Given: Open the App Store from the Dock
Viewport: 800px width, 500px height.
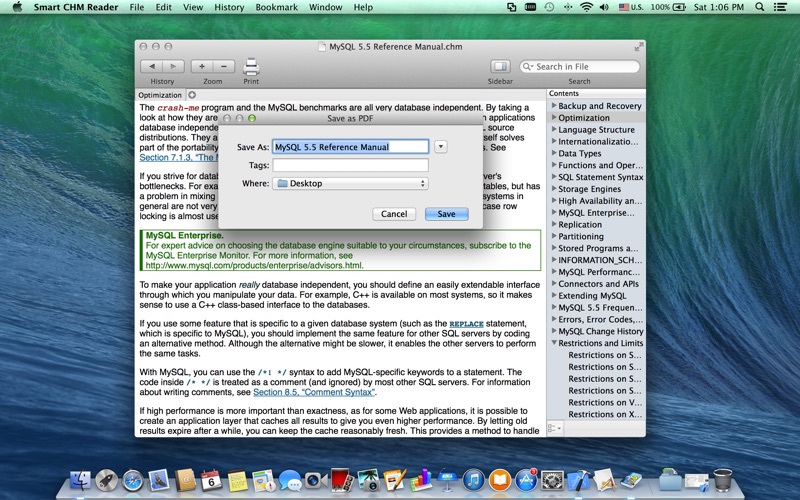Looking at the screenshot, I should pyautogui.click(x=526, y=481).
